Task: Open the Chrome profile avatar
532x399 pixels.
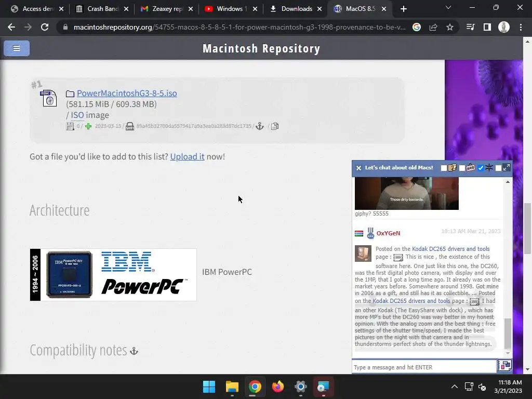Action: coord(504,27)
